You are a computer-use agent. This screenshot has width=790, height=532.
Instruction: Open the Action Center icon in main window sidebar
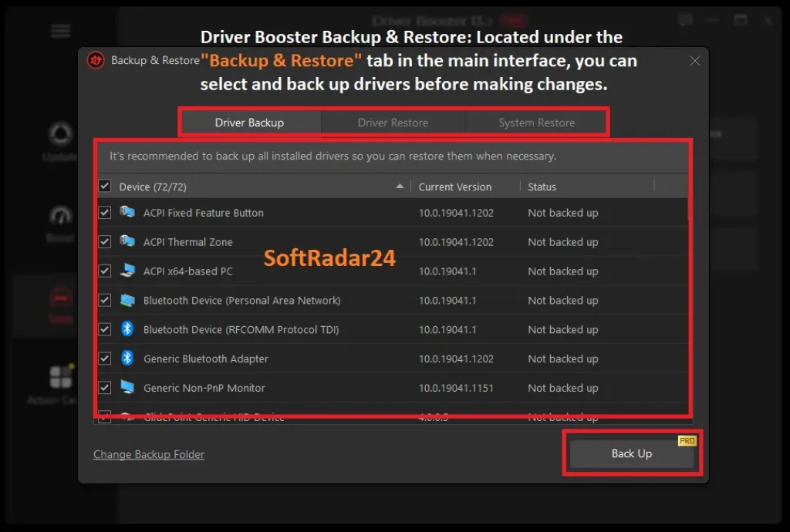tap(60, 378)
